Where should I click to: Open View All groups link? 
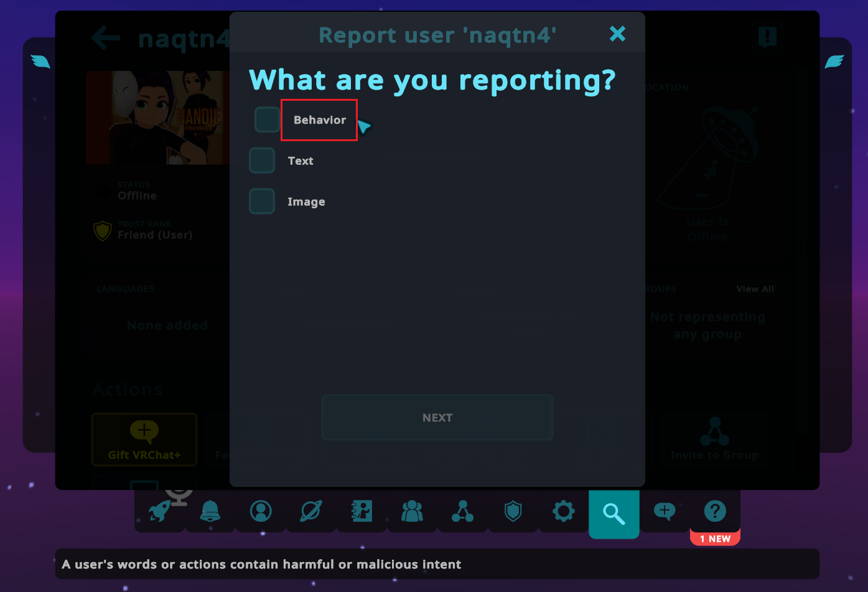[755, 289]
